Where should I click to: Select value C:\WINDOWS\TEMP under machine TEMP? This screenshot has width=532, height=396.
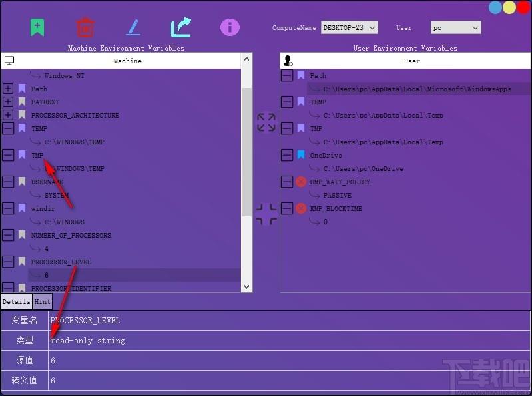pos(75,142)
